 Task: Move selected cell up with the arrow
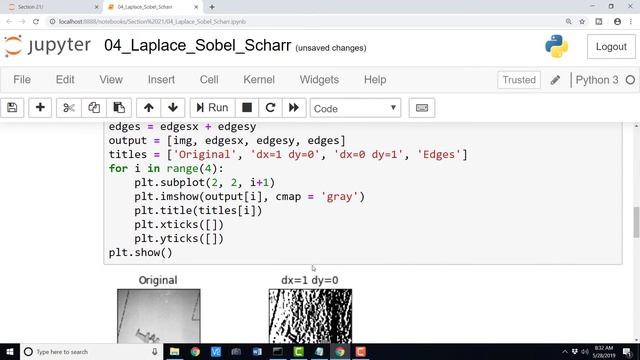tap(149, 108)
